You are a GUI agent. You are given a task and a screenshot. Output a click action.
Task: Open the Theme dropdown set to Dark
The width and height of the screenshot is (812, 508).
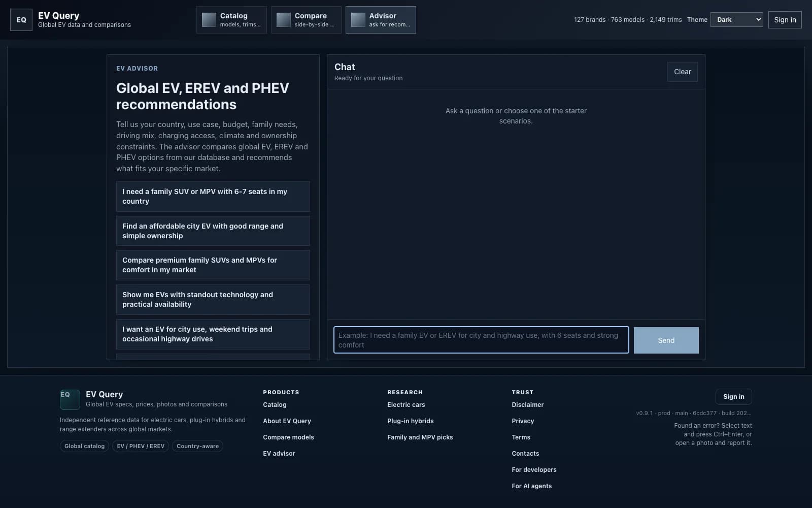tap(737, 20)
